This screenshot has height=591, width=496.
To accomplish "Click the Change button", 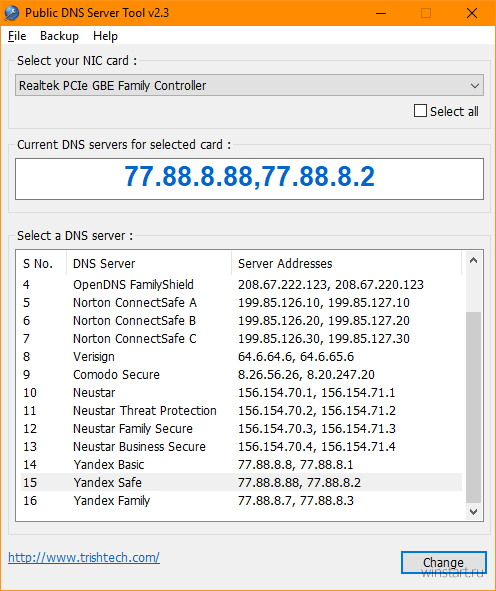I will point(443,562).
